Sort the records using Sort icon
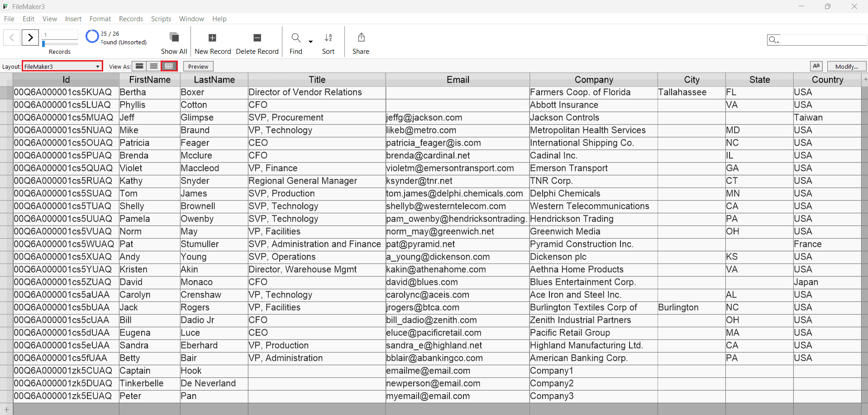 (328, 38)
